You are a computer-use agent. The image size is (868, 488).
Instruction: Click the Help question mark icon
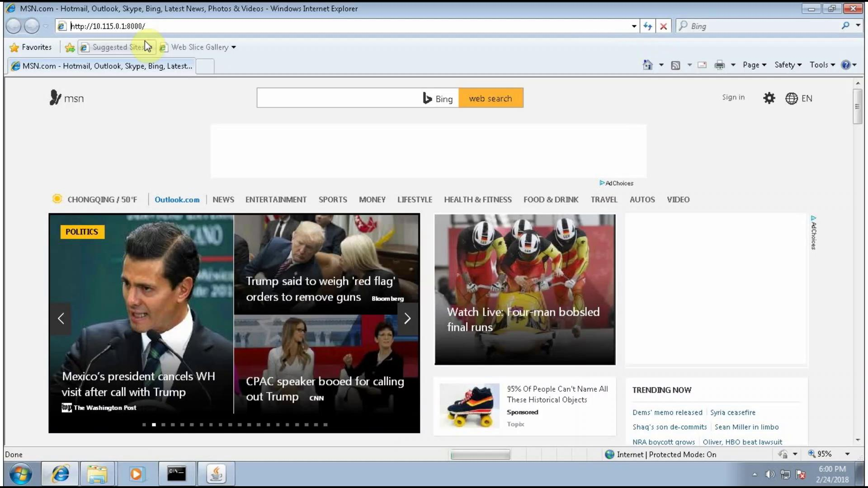click(x=845, y=65)
